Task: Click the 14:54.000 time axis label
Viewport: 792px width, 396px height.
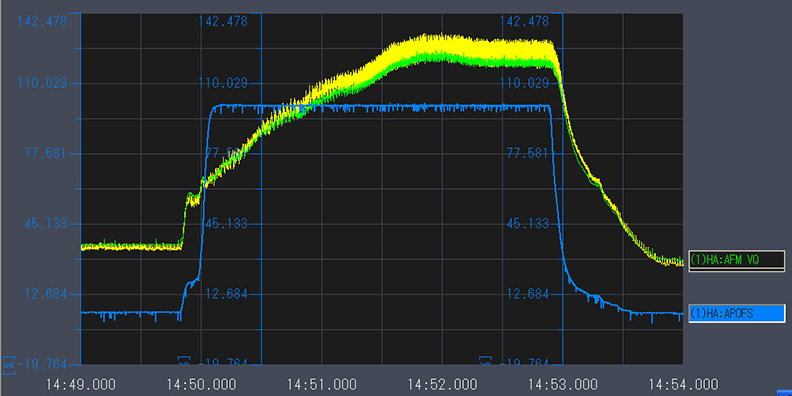Action: pos(683,384)
